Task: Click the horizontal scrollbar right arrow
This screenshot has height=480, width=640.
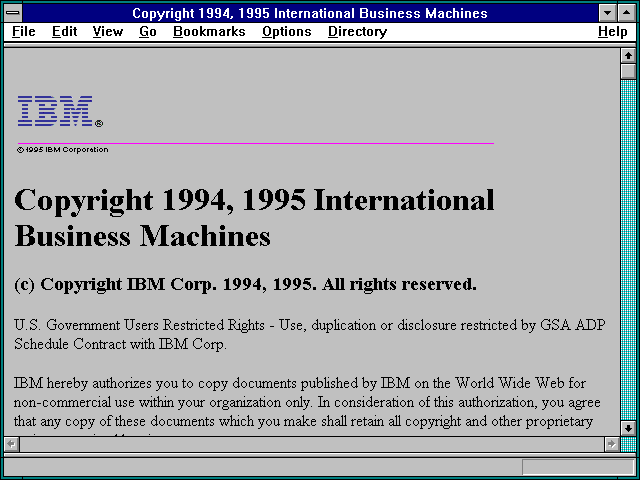Action: coord(612,444)
